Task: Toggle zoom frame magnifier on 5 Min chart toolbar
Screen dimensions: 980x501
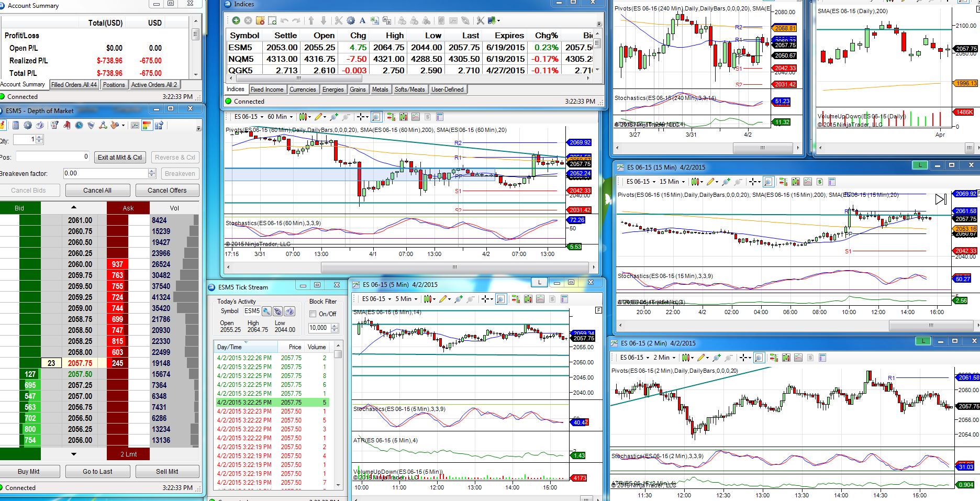Action: pos(501,299)
